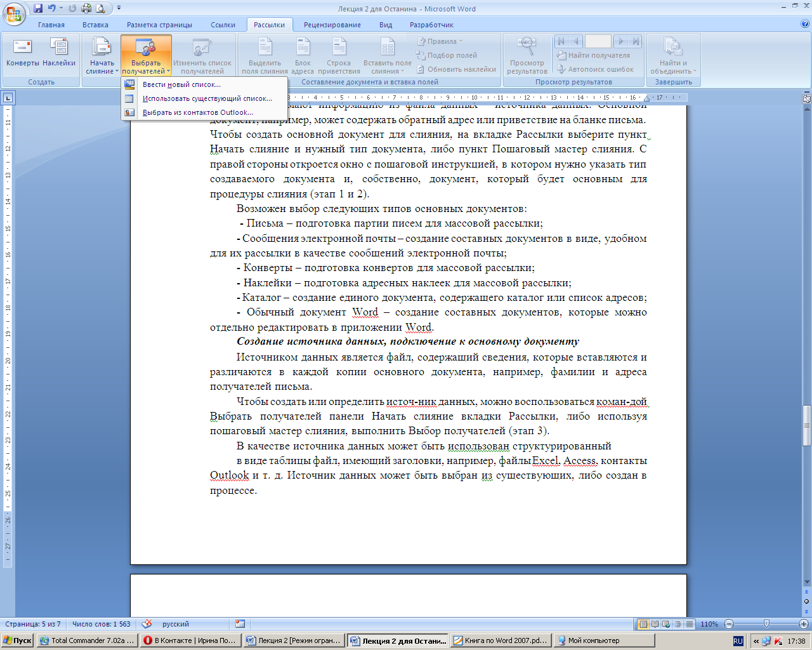Toggle the ruler with the icon above the scrollbar
This screenshot has width=812, height=650.
[x=807, y=98]
